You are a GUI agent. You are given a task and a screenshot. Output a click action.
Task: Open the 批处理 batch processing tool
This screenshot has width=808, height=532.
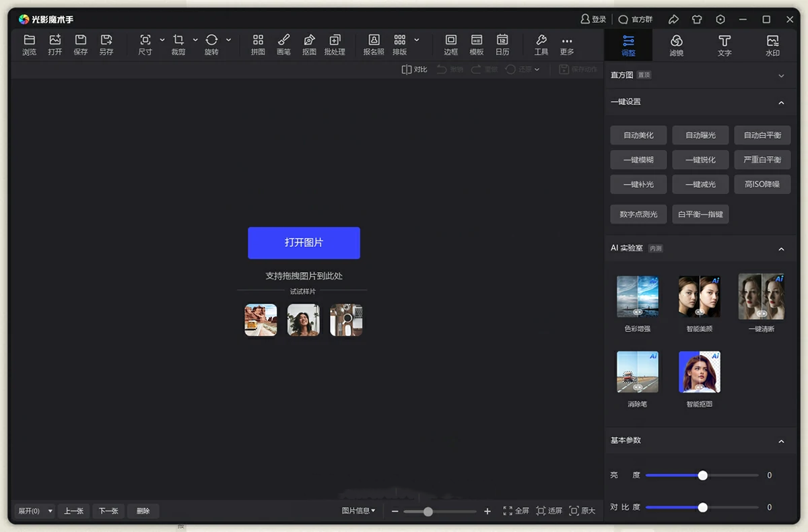(335, 45)
